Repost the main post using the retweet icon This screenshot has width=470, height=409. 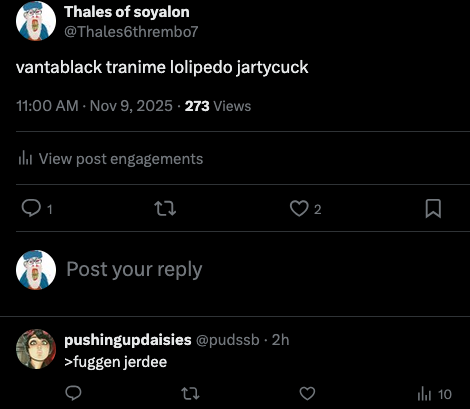pyautogui.click(x=165, y=209)
